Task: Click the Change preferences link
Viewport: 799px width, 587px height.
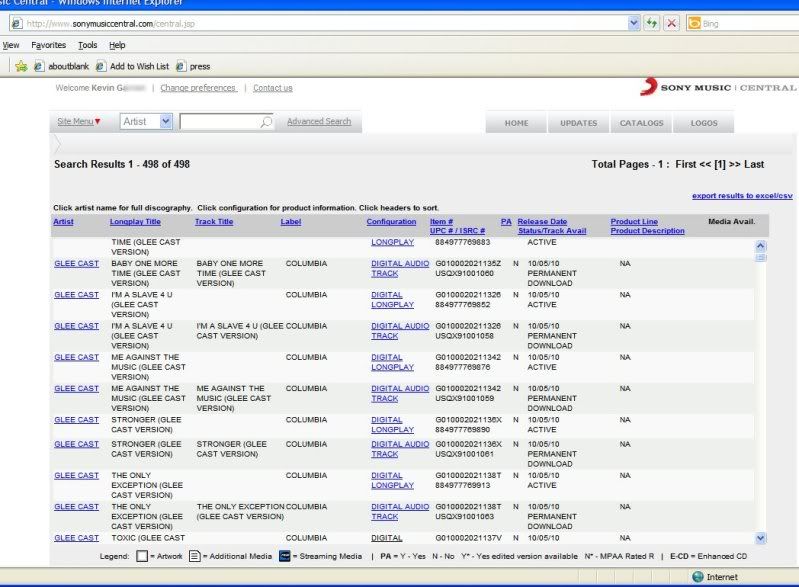Action: pos(198,88)
